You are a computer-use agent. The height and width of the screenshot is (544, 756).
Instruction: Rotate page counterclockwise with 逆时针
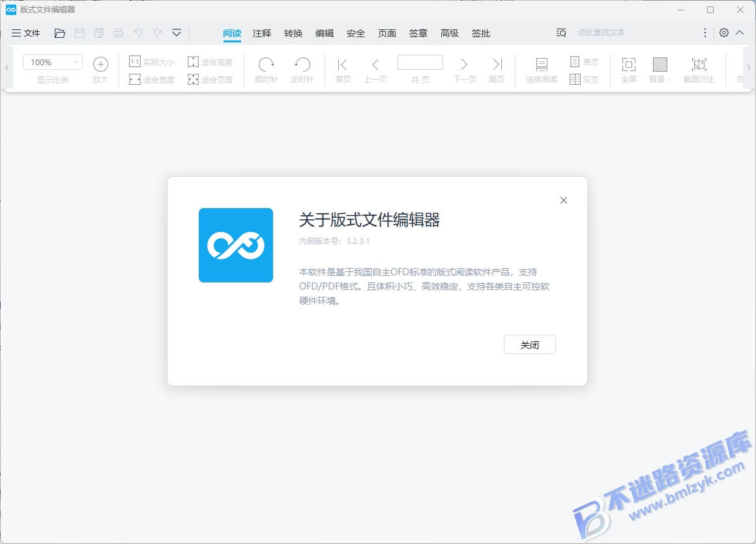[302, 70]
